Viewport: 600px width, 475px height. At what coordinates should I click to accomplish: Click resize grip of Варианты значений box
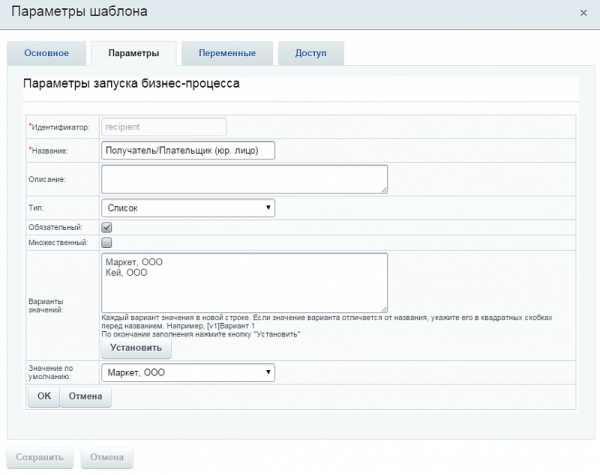tap(383, 308)
